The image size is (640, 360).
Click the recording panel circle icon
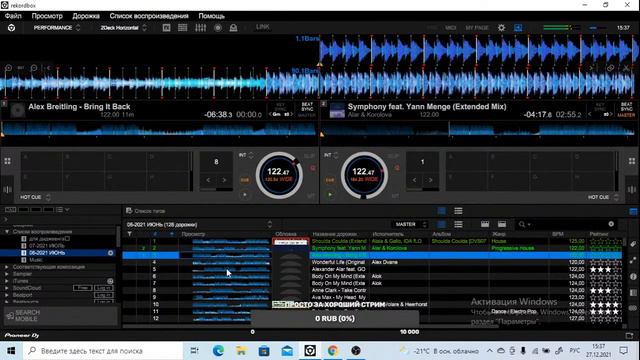coord(218,27)
